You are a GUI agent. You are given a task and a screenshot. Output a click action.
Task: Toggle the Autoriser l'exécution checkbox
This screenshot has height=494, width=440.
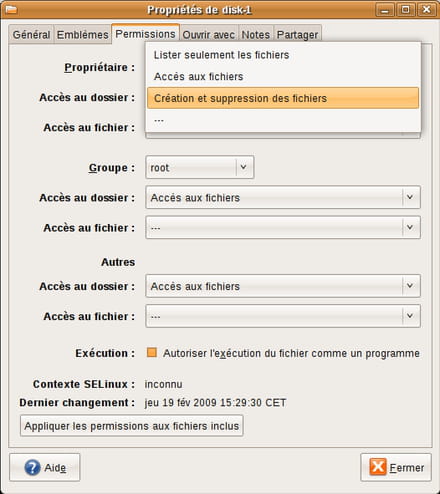[152, 352]
